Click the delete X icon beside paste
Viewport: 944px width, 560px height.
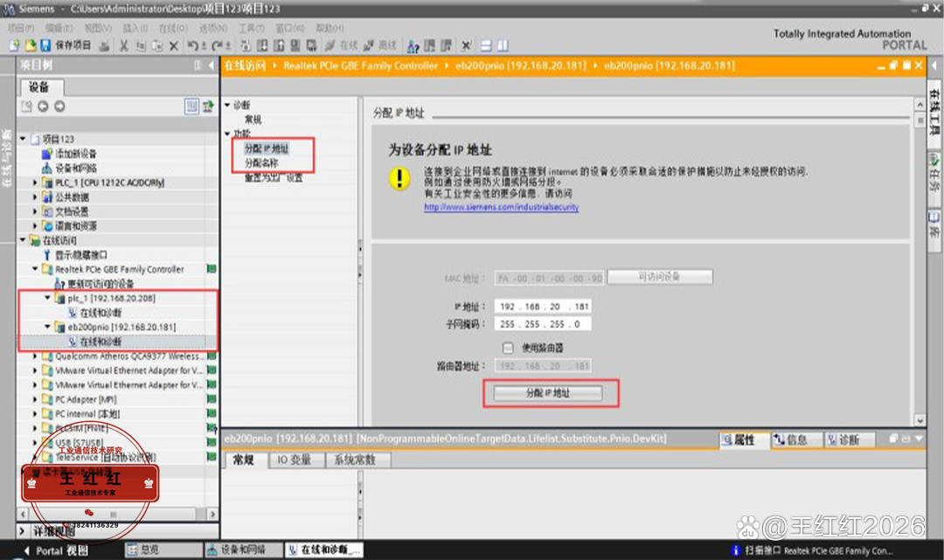[174, 45]
